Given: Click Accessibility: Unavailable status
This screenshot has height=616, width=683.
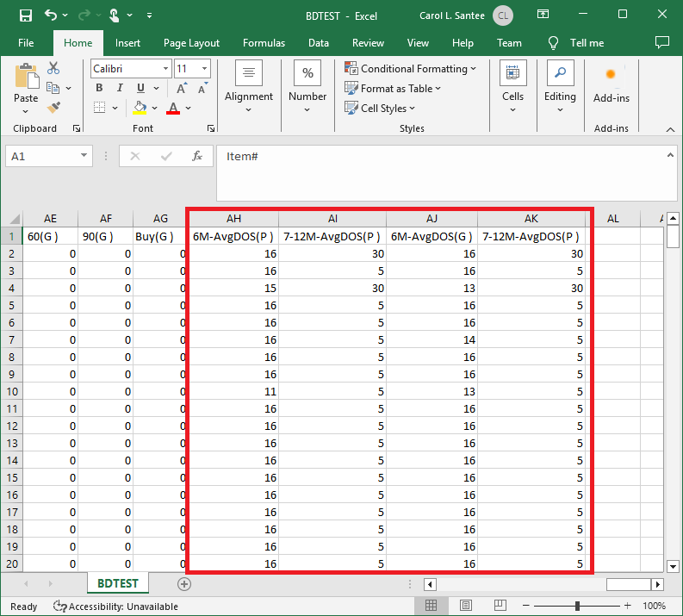Looking at the screenshot, I should [115, 606].
